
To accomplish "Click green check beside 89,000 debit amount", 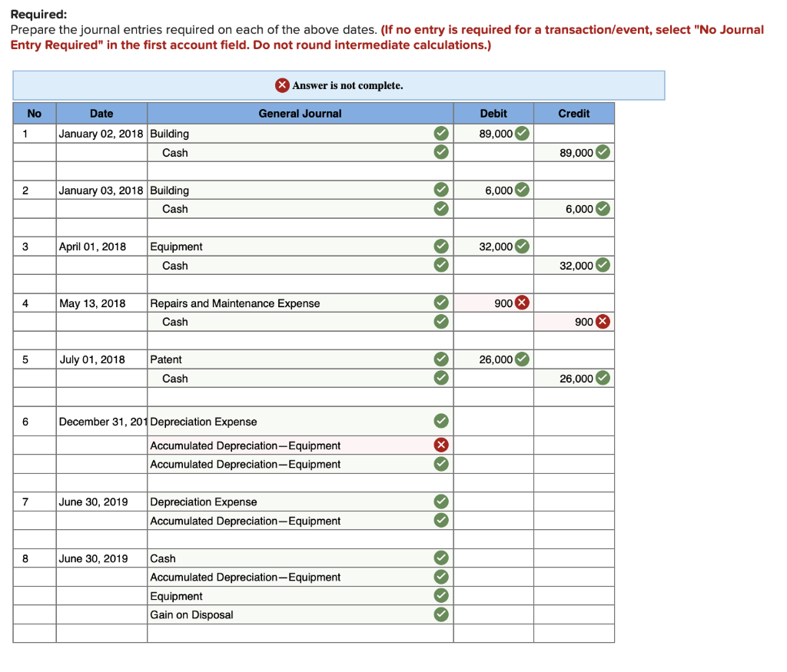I will coord(522,134).
